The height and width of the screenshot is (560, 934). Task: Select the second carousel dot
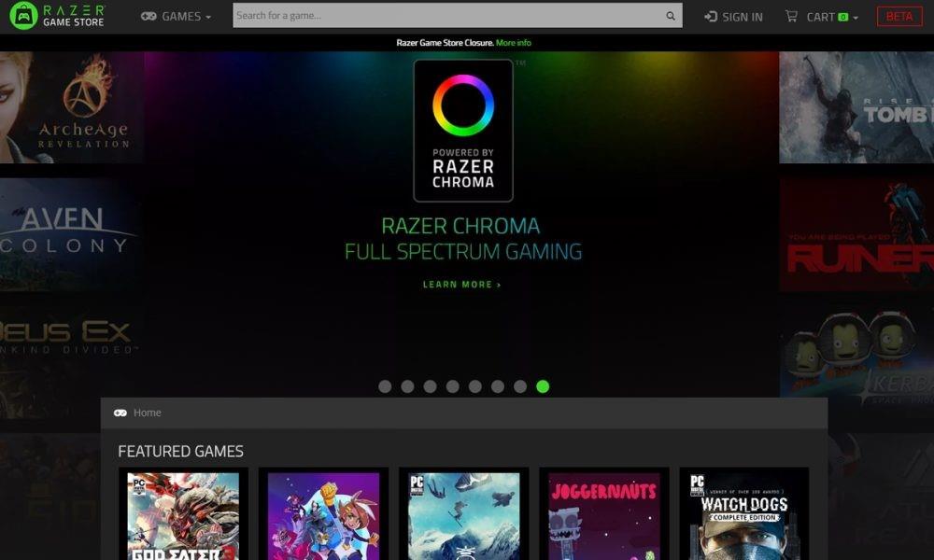(407, 386)
